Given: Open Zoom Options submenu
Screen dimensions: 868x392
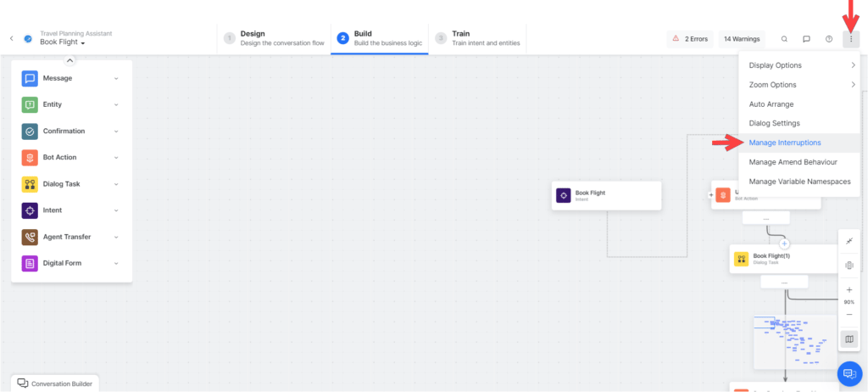Looking at the screenshot, I should [799, 85].
